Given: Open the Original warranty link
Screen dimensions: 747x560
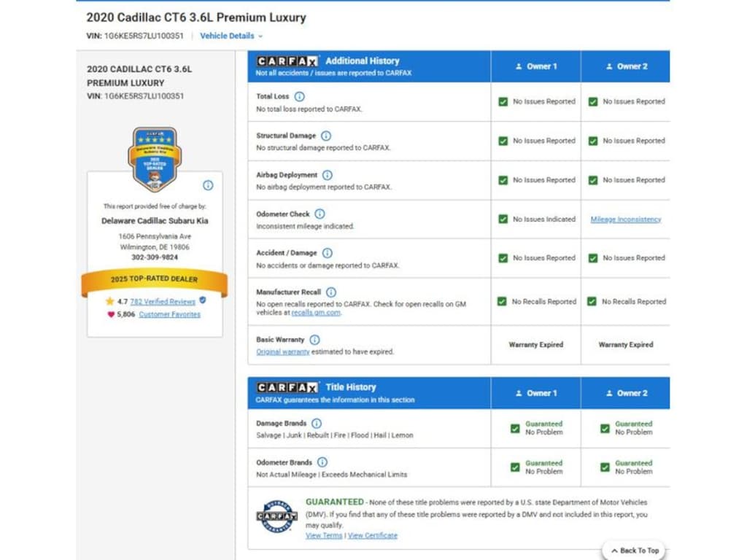Looking at the screenshot, I should pos(283,352).
